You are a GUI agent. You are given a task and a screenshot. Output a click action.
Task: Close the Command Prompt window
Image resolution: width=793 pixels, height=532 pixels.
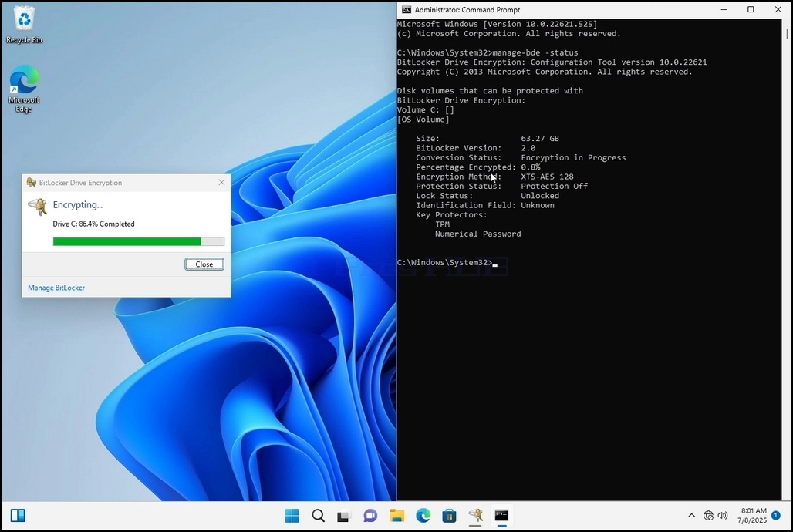778,9
